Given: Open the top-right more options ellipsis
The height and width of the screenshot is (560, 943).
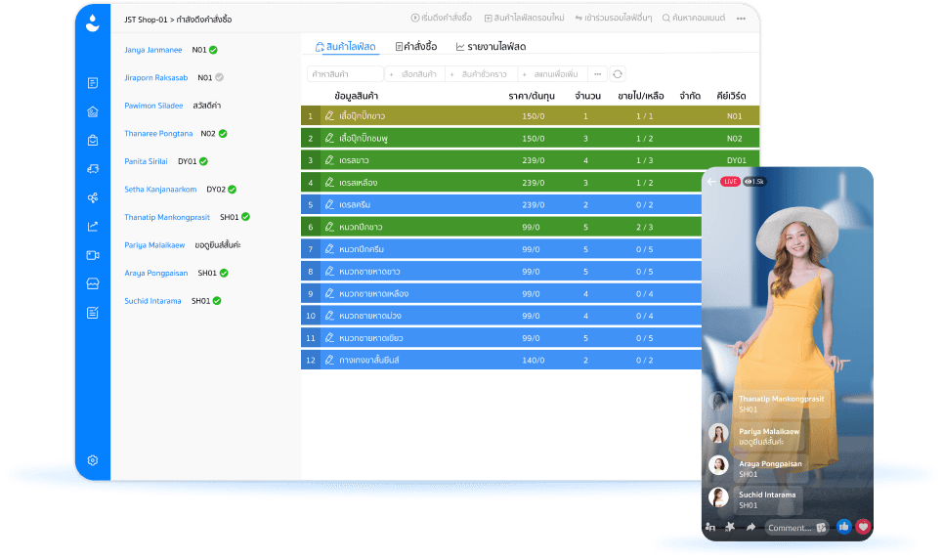Looking at the screenshot, I should click(741, 19).
